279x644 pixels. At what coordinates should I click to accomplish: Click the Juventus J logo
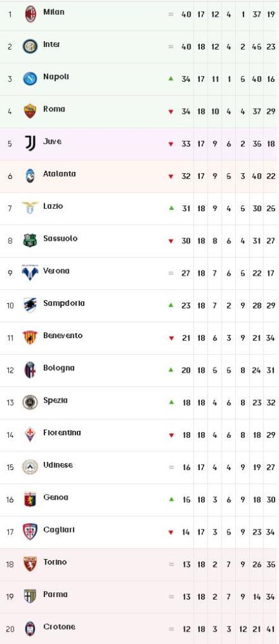coord(30,144)
